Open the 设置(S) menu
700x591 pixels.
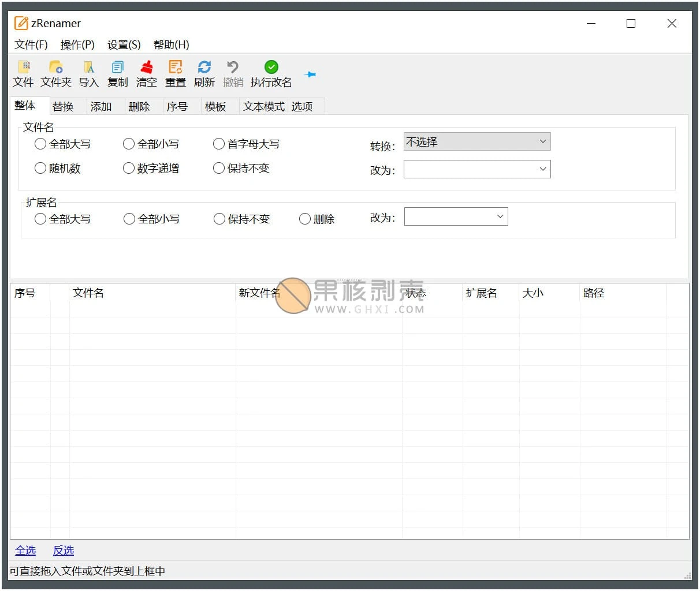point(124,44)
